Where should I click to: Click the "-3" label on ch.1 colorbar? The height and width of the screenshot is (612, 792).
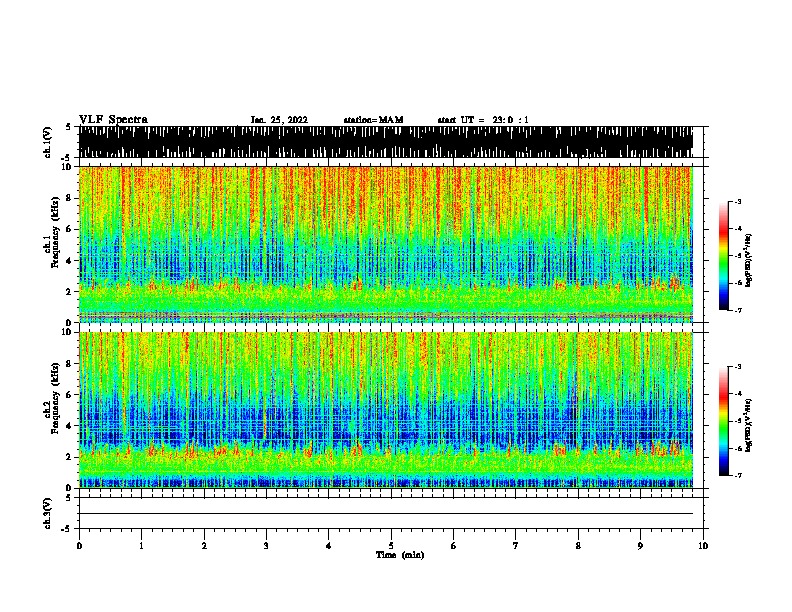[738, 201]
